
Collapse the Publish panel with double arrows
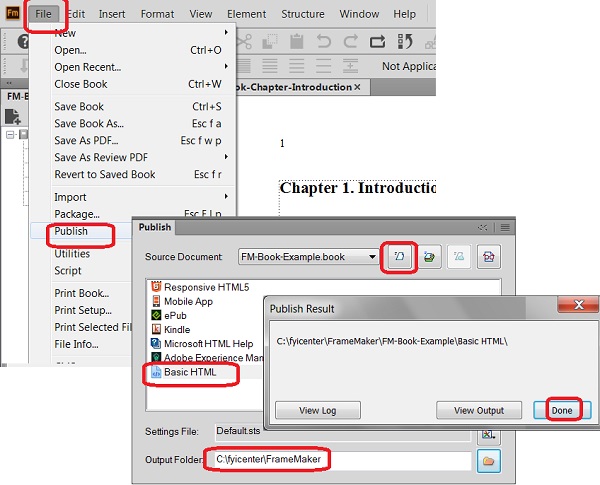(x=482, y=228)
